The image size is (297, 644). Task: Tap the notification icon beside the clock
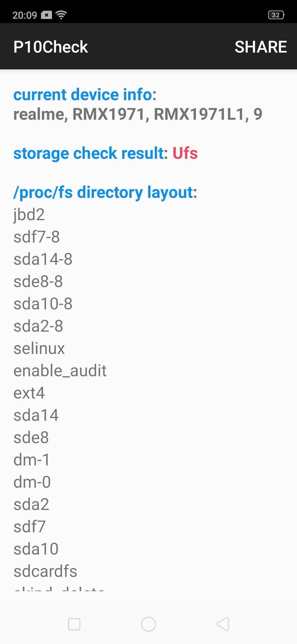pos(46,15)
